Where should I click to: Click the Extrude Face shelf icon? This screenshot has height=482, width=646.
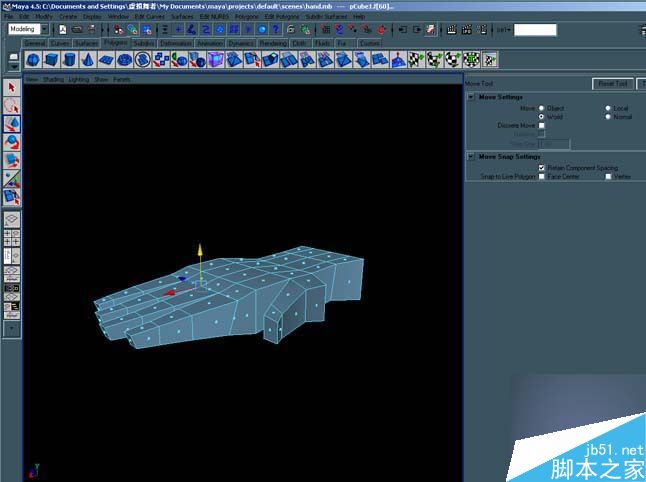coord(270,60)
